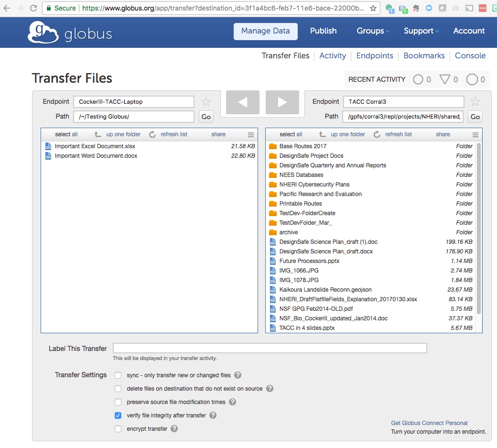Image resolution: width=497 pixels, height=448 pixels.
Task: Click share in the left pane
Action: click(x=218, y=134)
